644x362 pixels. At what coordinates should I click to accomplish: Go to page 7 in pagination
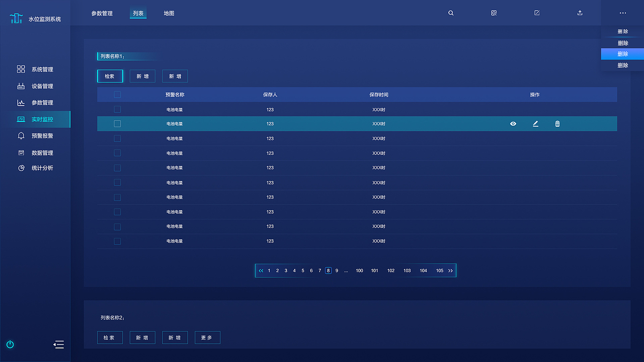[319, 270]
